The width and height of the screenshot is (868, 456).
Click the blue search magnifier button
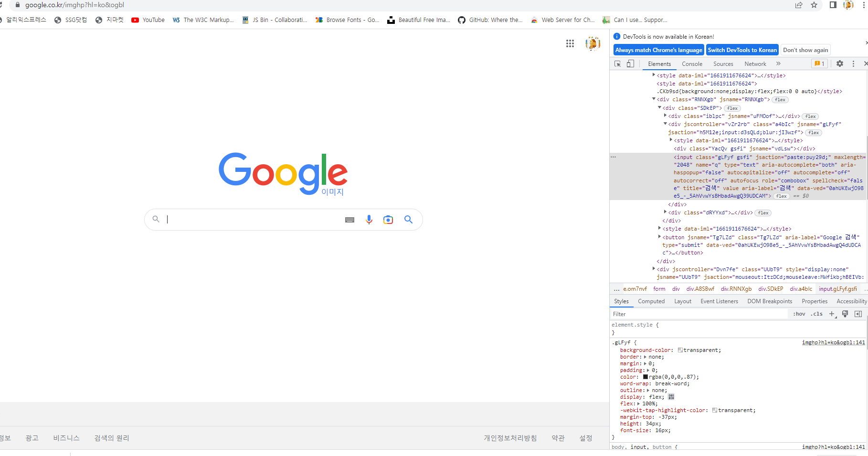pos(408,219)
